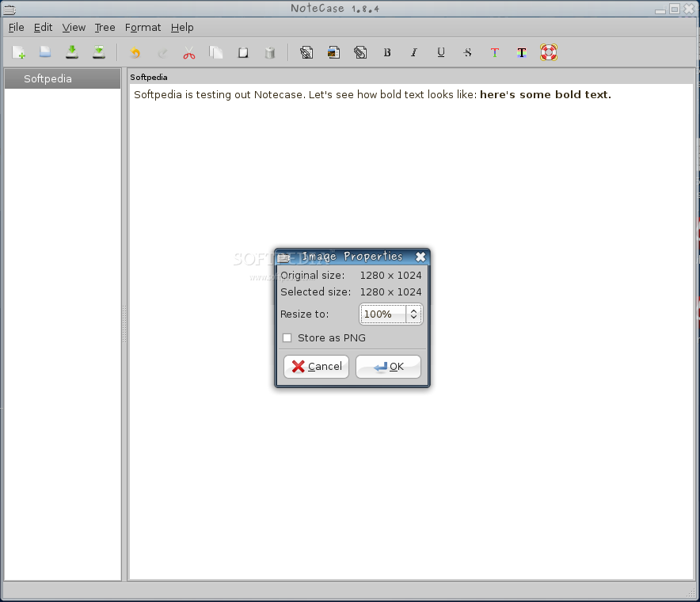Viewport: 700px width, 602px height.
Task: Click the greyed-out Redo icon
Action: [x=162, y=53]
